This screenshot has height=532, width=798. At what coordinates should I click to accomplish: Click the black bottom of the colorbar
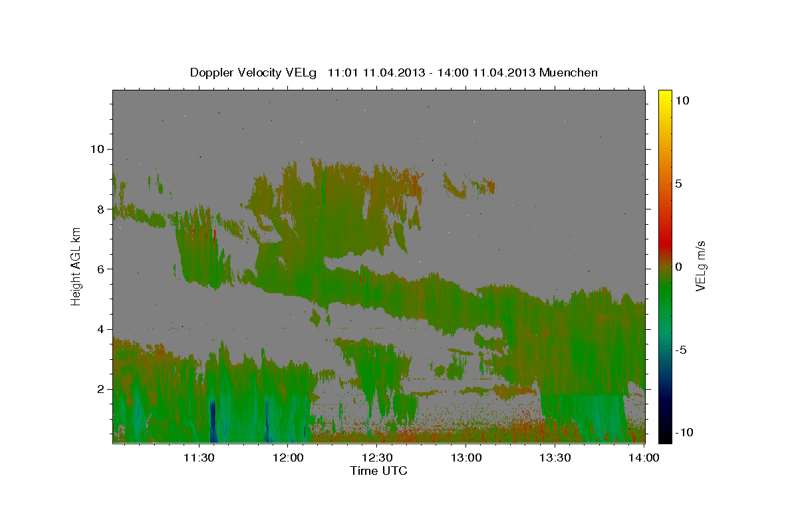coord(665,436)
